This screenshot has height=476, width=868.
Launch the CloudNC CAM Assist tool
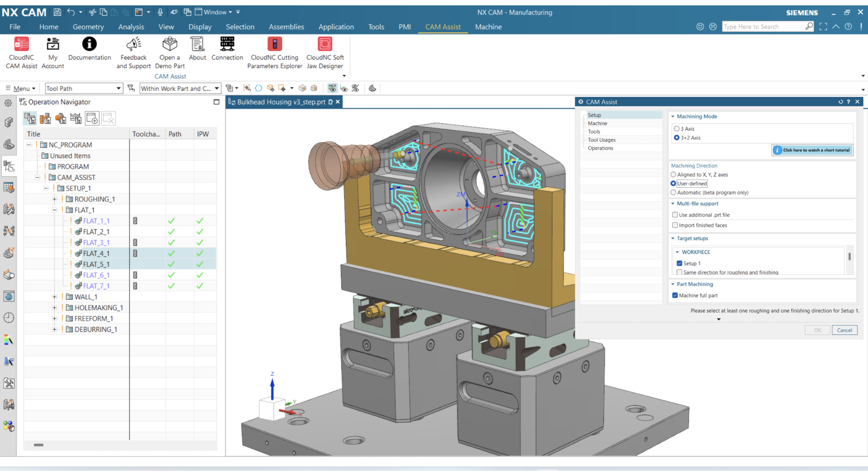[22, 53]
